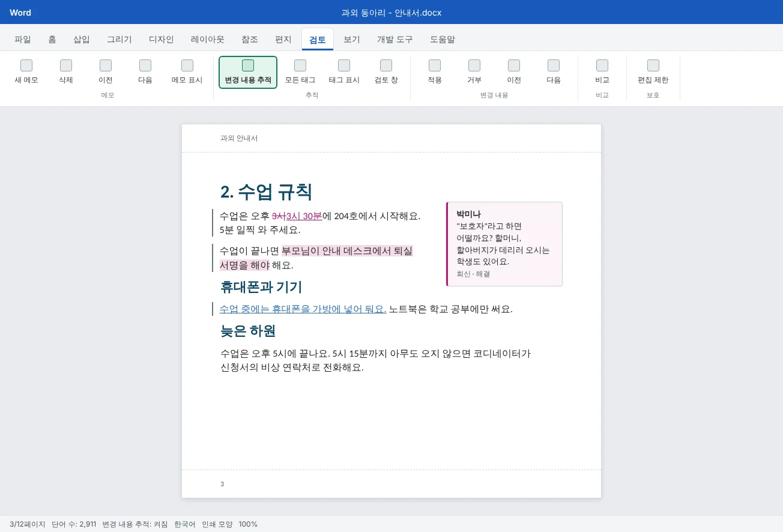Screen dimensions: 783x532
Task: Select the 검토 tab
Action: 318,40
